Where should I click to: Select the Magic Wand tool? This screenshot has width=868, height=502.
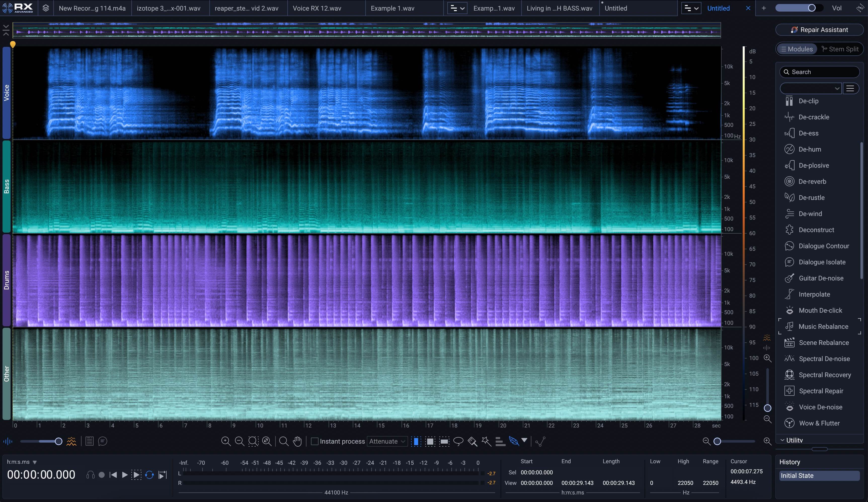[486, 441]
